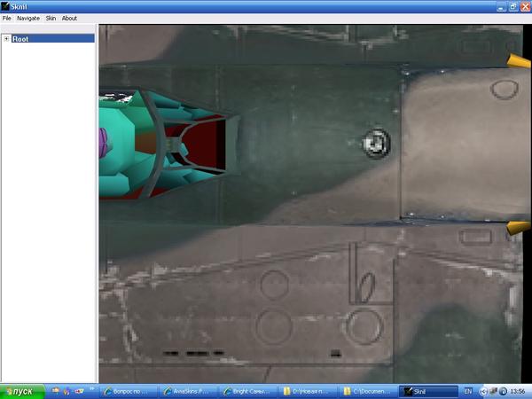Show hidden system tray icons arrow
The image size is (532, 399).
tap(483, 392)
